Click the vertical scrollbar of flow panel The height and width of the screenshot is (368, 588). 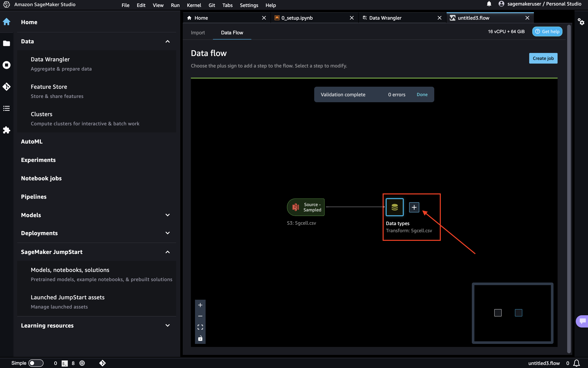tap(569, 189)
